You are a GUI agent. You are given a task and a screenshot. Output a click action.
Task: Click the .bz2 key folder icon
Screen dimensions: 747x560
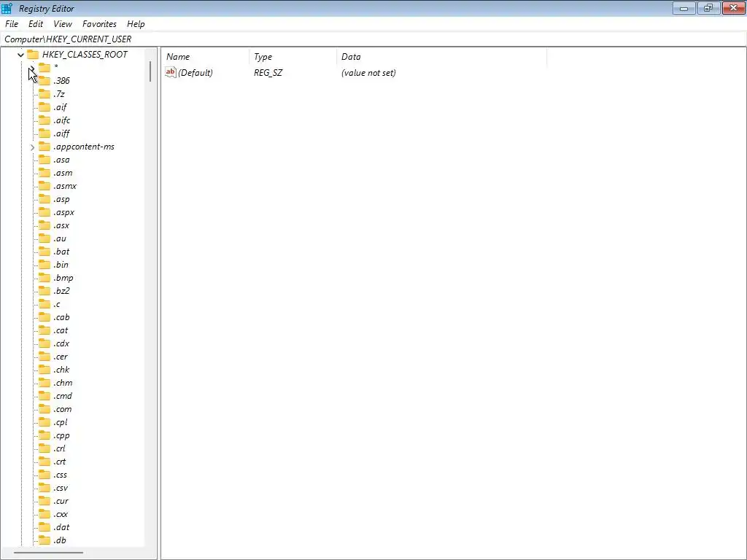pos(44,290)
